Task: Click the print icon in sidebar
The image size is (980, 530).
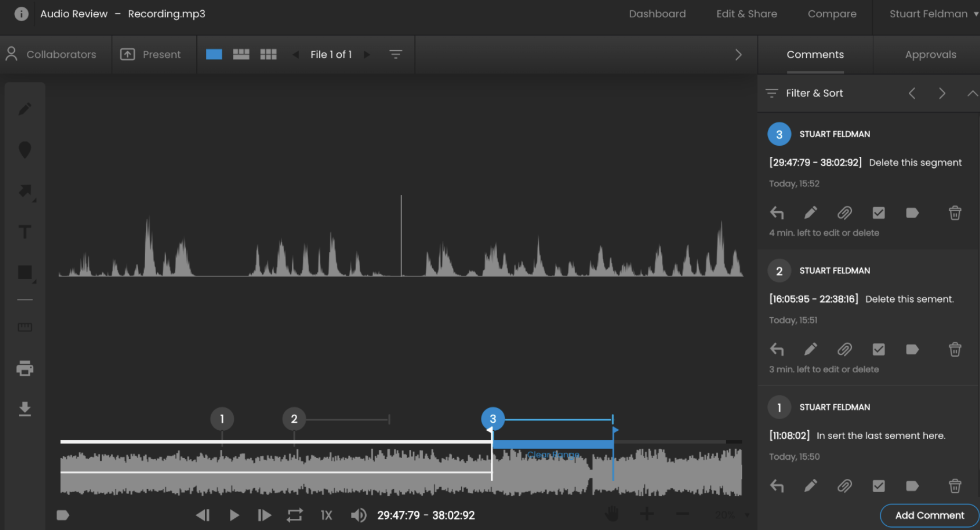Action: [x=25, y=368]
